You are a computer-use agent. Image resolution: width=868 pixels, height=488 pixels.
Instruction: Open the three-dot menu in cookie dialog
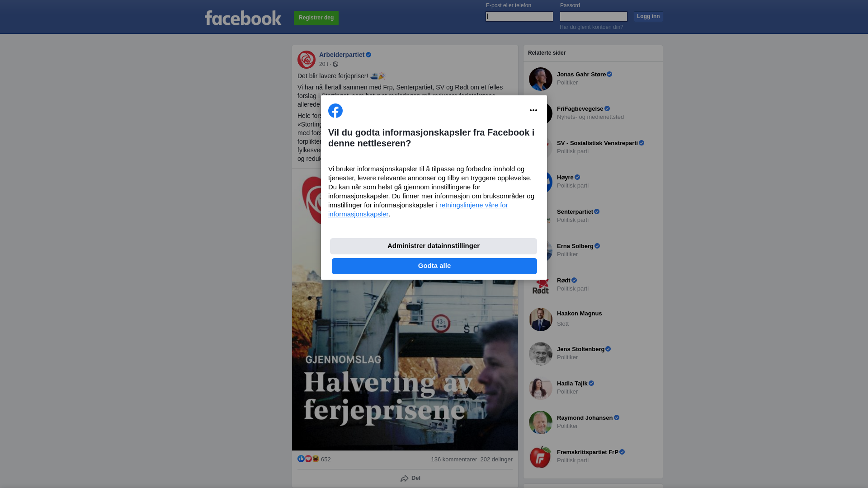(x=533, y=110)
